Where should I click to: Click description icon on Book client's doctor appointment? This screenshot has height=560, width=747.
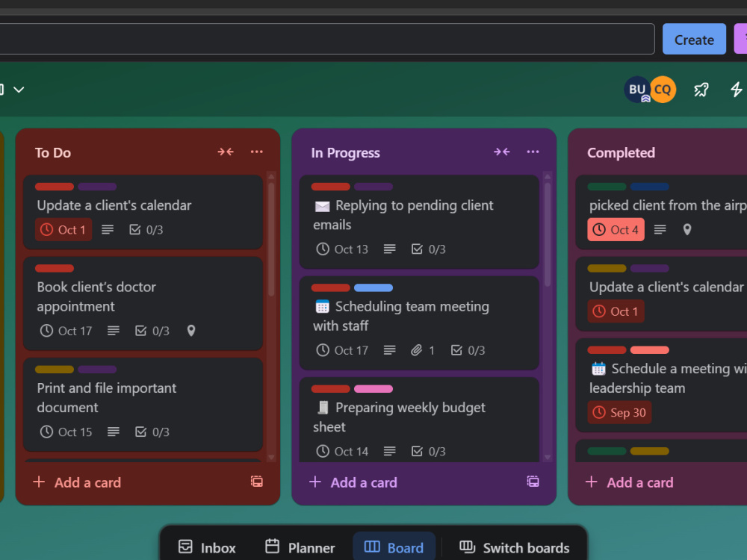pos(114,331)
